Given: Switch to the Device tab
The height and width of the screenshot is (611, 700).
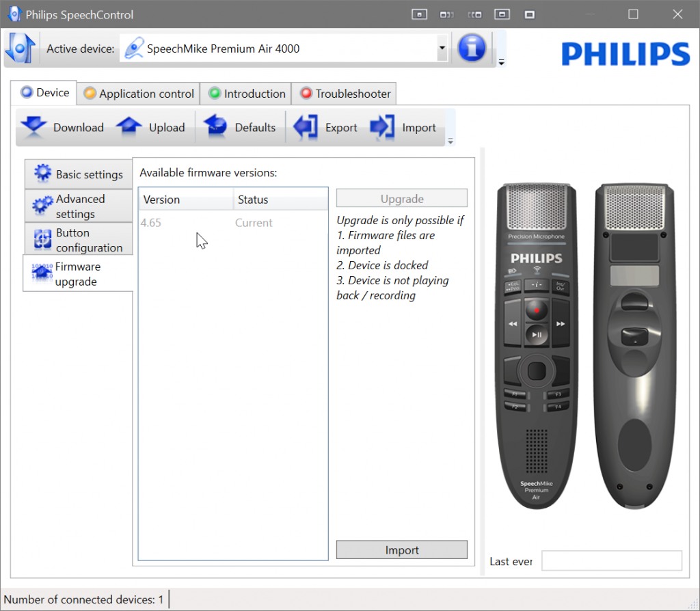Looking at the screenshot, I should tap(44, 93).
